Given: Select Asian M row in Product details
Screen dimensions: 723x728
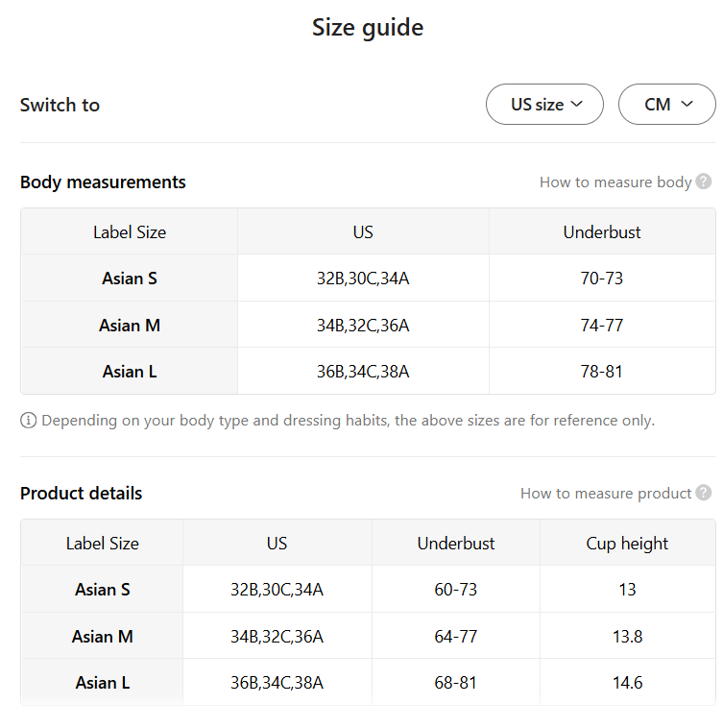Looking at the screenshot, I should [103, 636].
